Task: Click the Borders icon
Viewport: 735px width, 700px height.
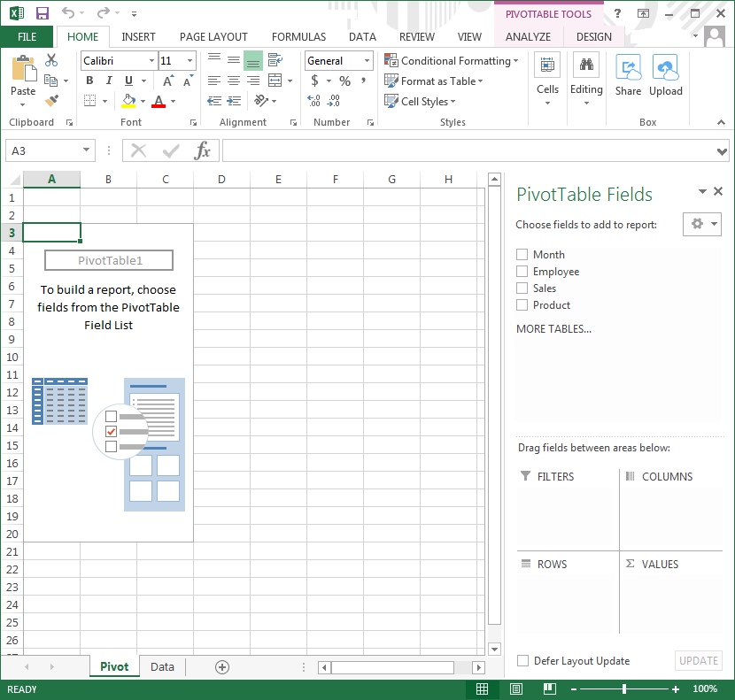Action: (90, 101)
